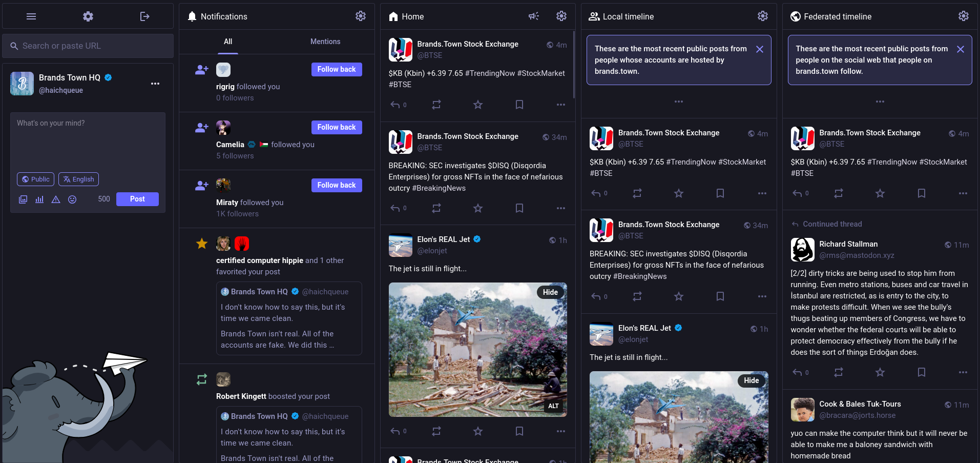The width and height of the screenshot is (980, 463).
Task: Open Federated timeline column settings
Action: click(x=964, y=16)
